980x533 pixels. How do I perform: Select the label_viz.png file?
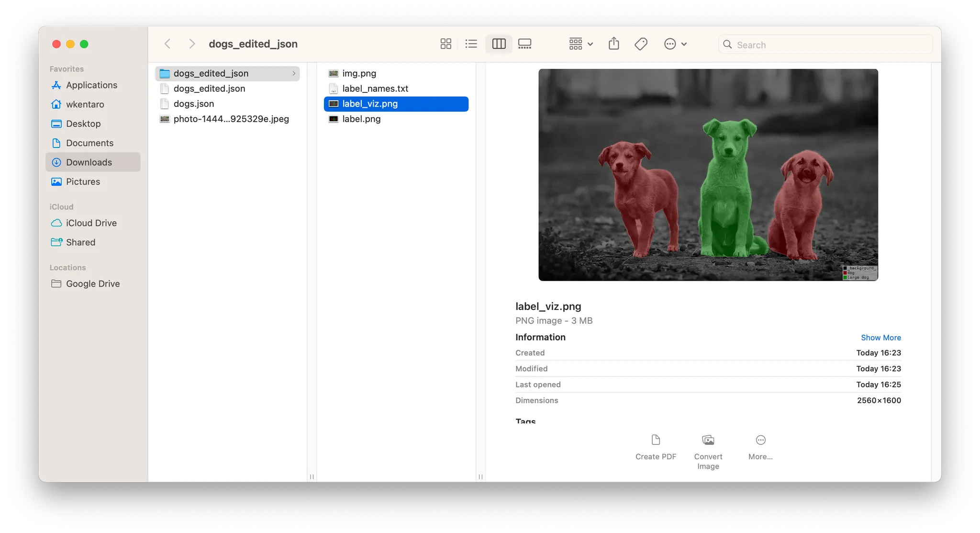click(x=396, y=104)
